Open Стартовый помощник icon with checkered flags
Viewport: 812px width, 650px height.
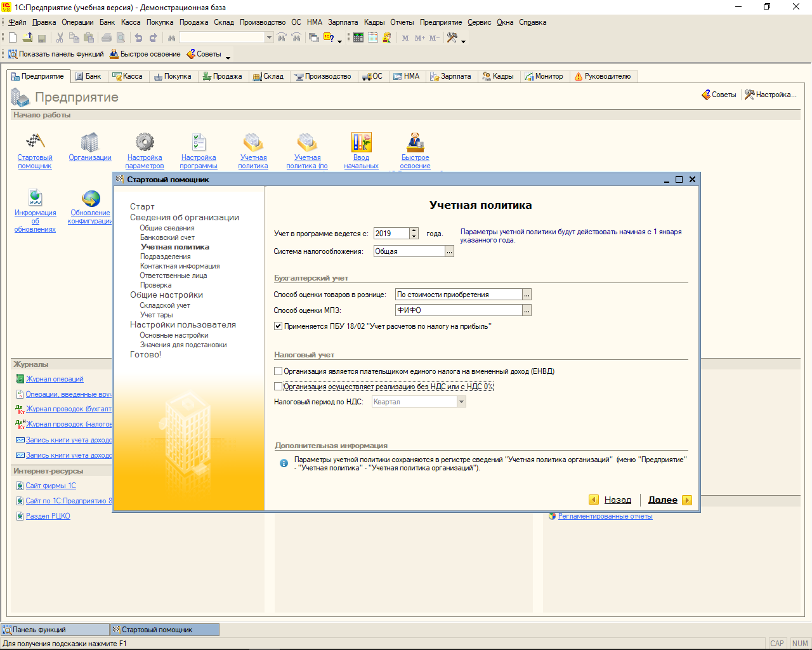(x=35, y=142)
